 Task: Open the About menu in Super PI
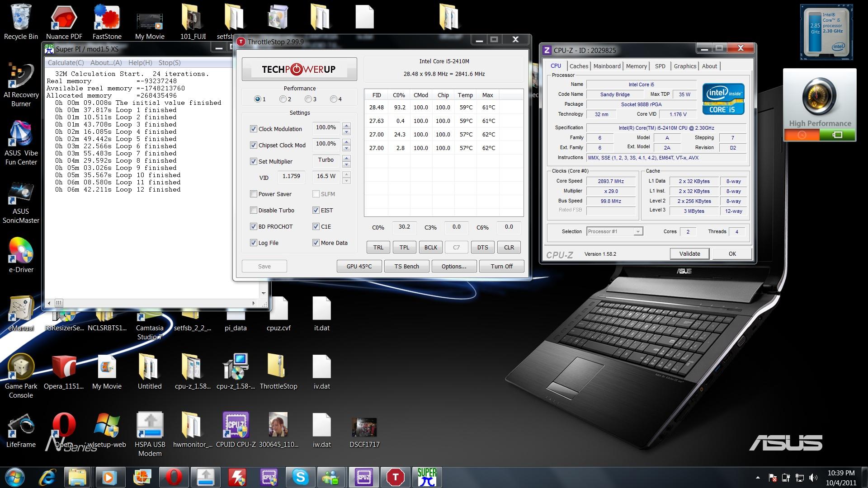[x=106, y=63]
